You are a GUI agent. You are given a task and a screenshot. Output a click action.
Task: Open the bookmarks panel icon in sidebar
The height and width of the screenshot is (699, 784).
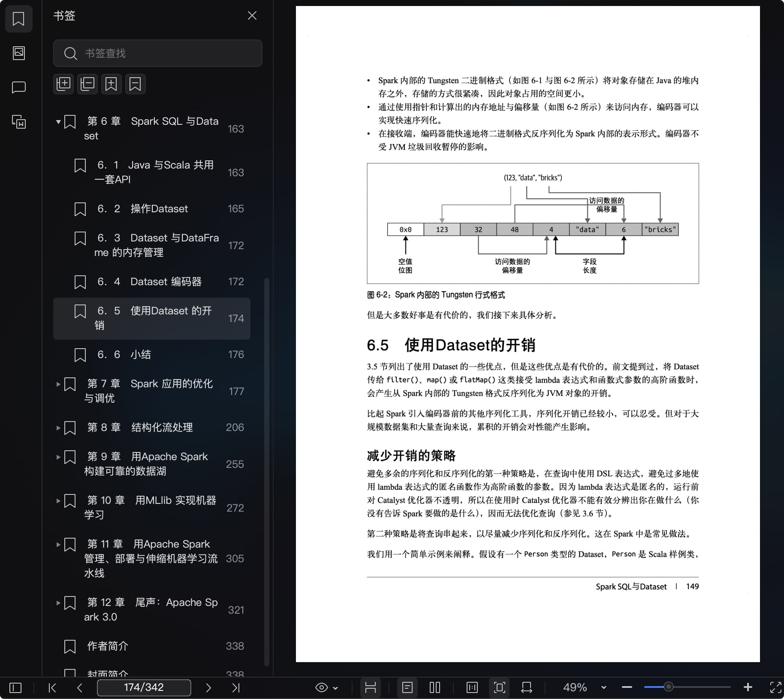[x=18, y=19]
